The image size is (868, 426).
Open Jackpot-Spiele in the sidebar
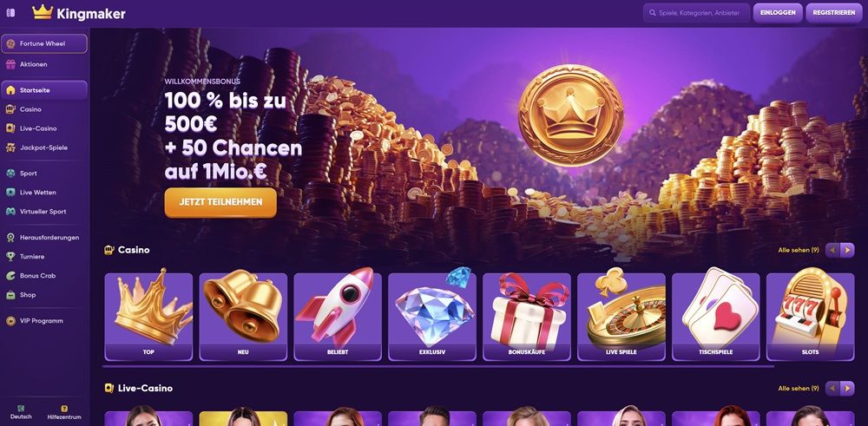tap(44, 147)
